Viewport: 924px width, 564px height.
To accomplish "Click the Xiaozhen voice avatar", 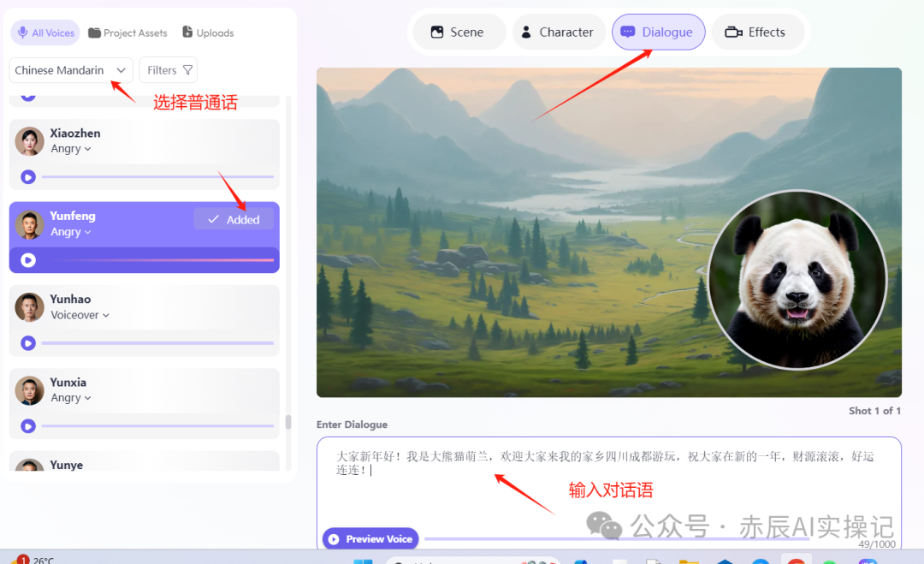I will click(x=29, y=141).
